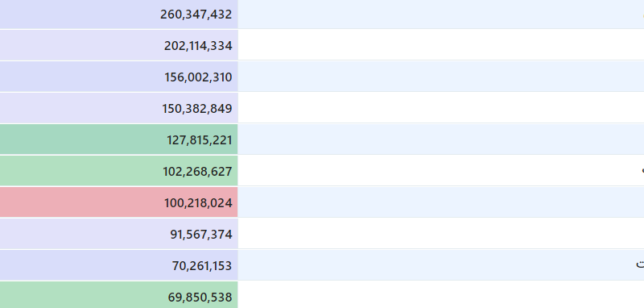644x308 pixels.
Task: Click the green cell with 102,268,627
Action: [x=118, y=171]
